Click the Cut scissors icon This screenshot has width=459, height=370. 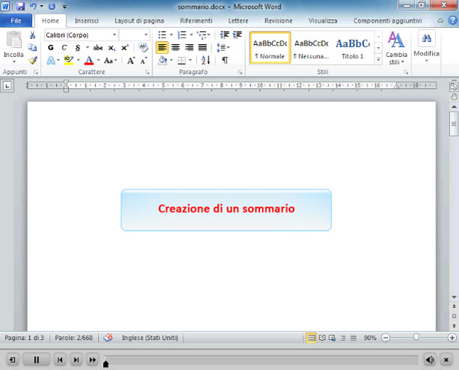tap(32, 35)
